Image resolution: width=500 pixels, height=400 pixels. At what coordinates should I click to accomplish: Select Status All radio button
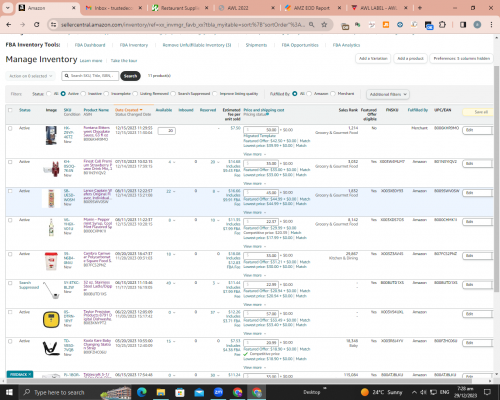[x=49, y=94]
